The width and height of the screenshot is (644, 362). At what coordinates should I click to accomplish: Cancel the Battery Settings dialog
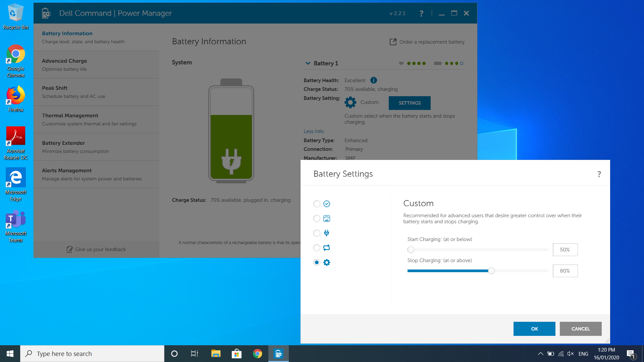pyautogui.click(x=581, y=329)
